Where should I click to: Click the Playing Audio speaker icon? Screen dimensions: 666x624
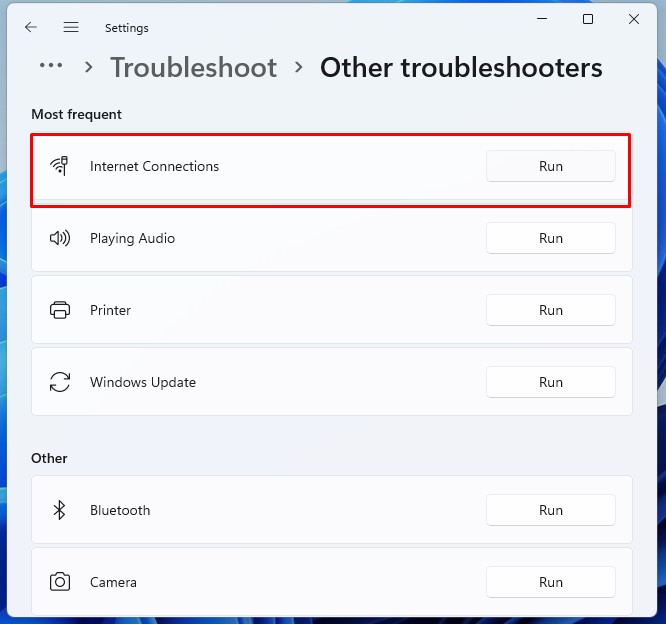60,238
